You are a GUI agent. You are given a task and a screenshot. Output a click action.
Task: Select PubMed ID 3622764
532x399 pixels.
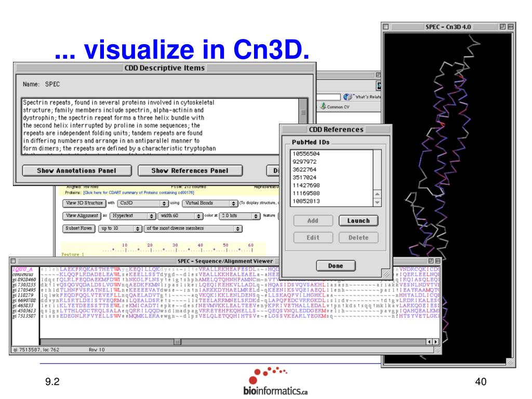[304, 170]
